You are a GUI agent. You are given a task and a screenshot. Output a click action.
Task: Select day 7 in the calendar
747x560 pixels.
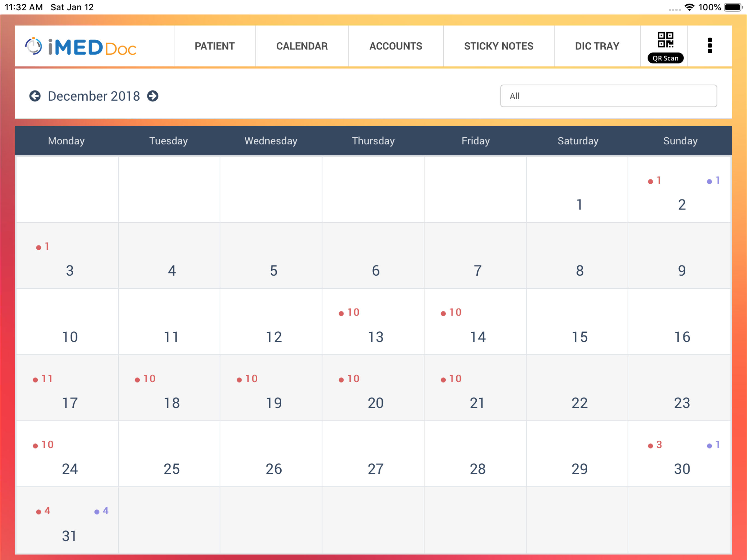point(475,255)
